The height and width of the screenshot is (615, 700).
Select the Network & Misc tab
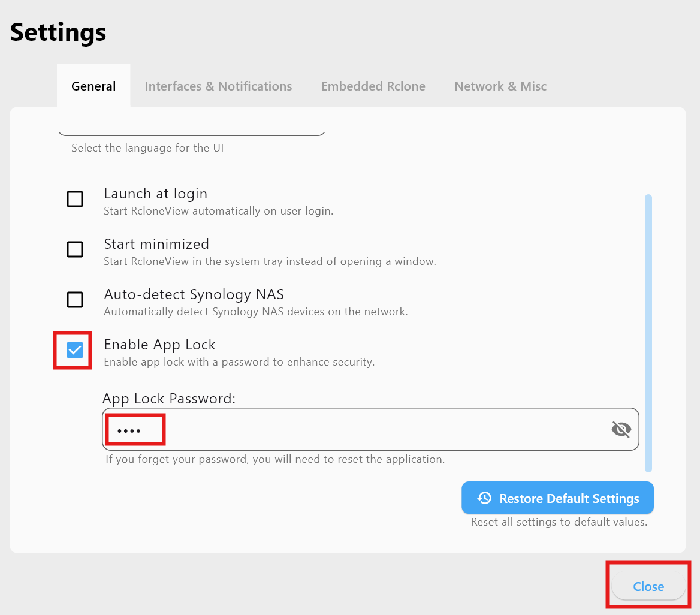coord(500,86)
